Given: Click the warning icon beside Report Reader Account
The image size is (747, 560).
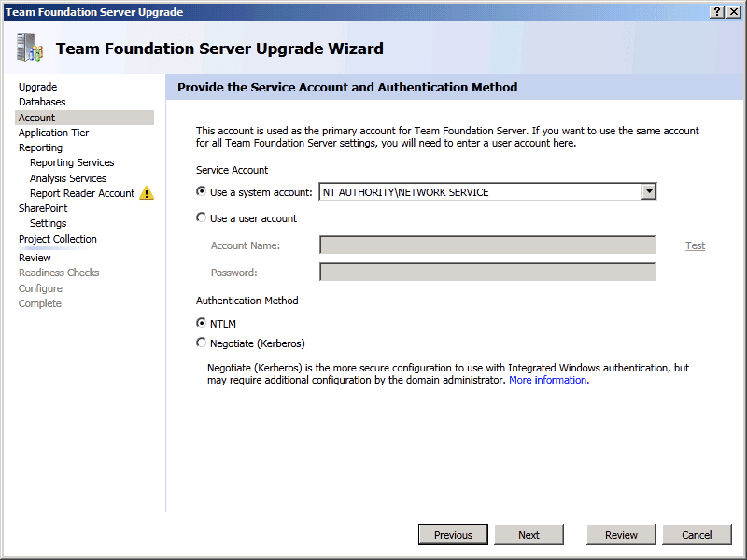Looking at the screenshot, I should (x=147, y=193).
